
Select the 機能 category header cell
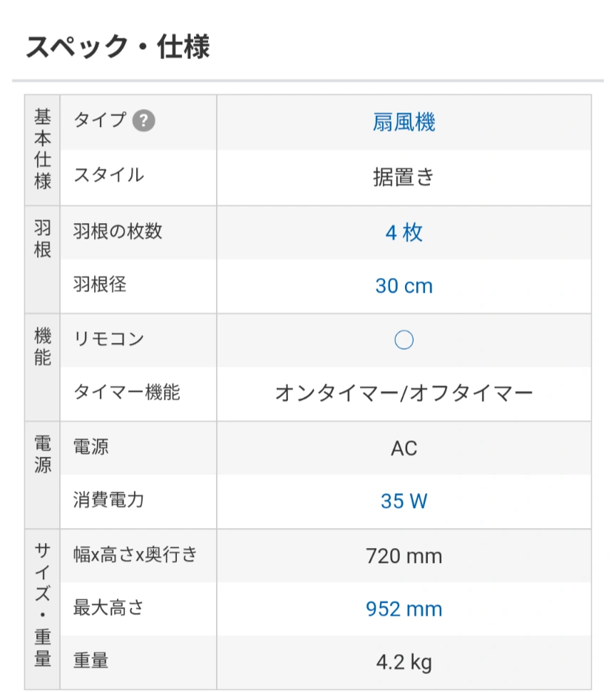click(42, 368)
